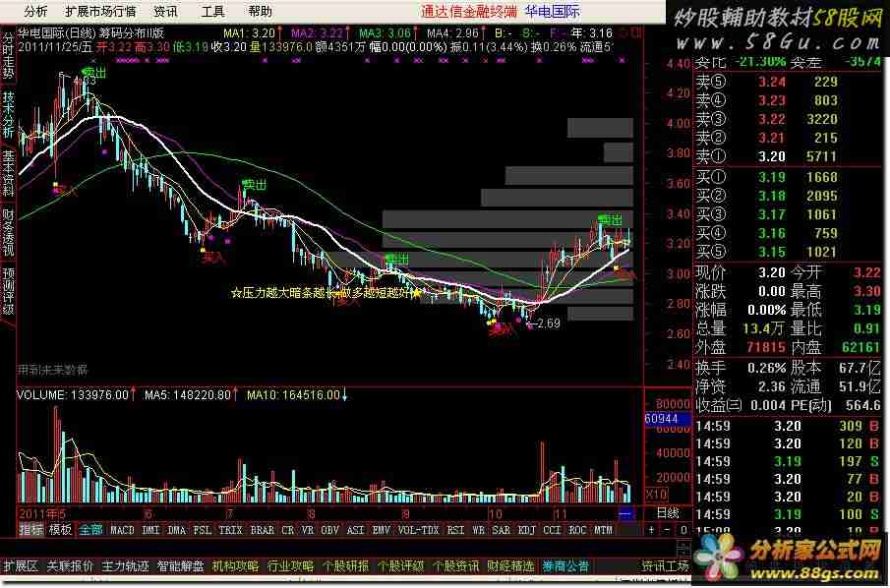Viewport: 890px width, 588px height.
Task: Select the 模板 tab in indicator bar
Action: pyautogui.click(x=60, y=530)
